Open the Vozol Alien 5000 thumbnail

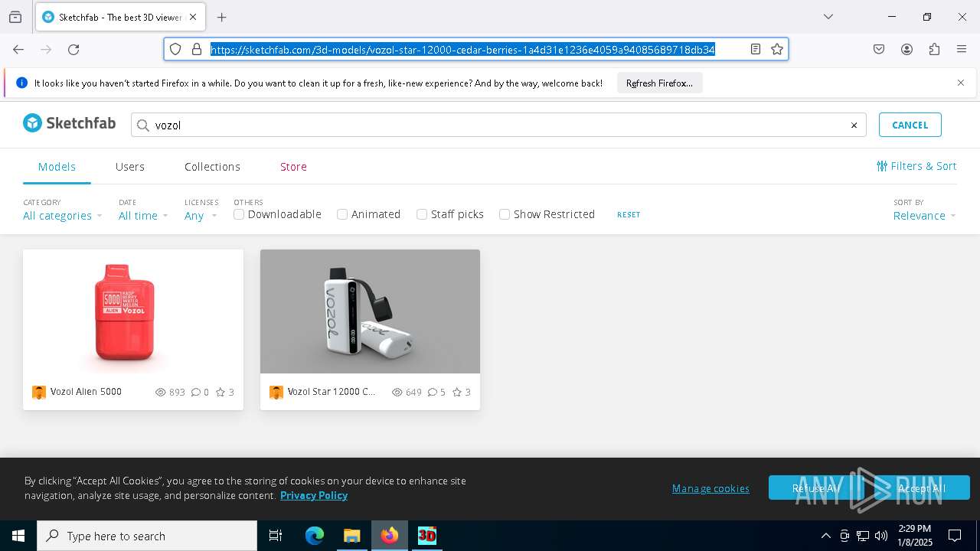click(133, 311)
